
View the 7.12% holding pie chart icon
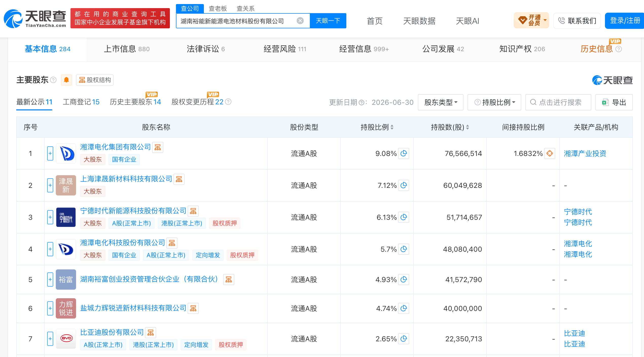pos(404,185)
